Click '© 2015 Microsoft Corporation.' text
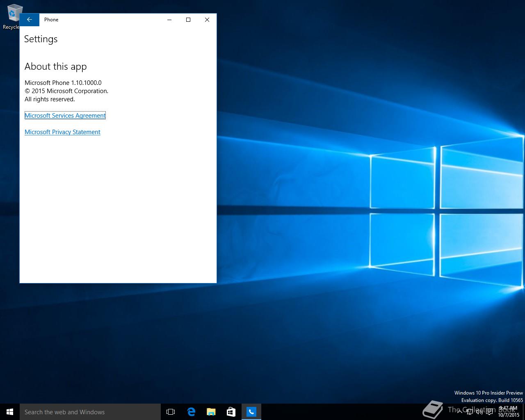 [x=66, y=91]
